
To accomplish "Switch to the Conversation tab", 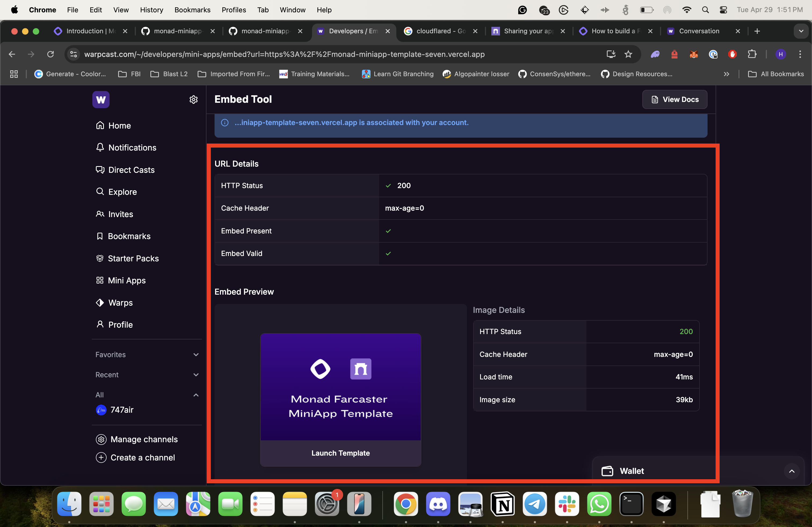I will (699, 31).
